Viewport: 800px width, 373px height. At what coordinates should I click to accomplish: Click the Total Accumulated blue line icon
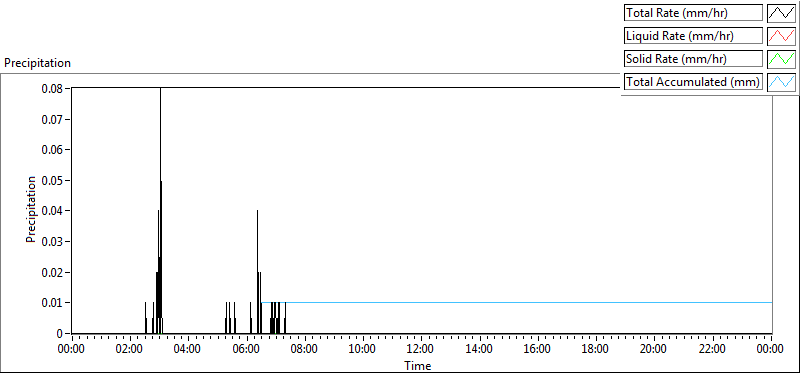pos(781,82)
